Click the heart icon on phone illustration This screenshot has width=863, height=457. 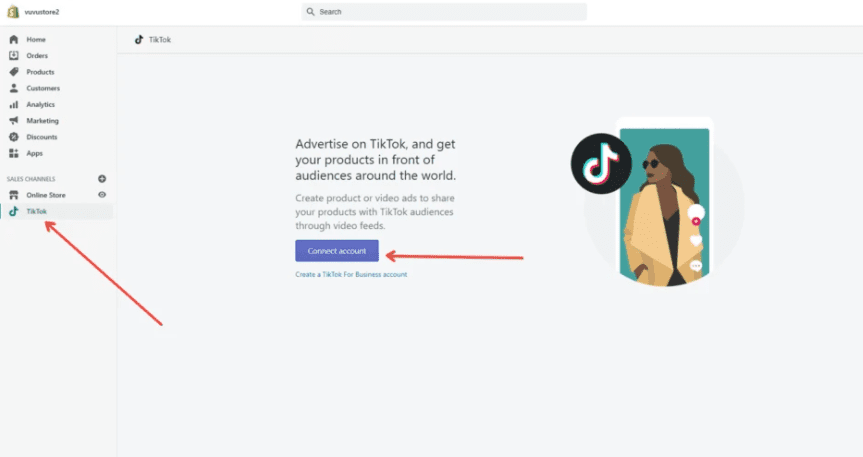pos(696,241)
